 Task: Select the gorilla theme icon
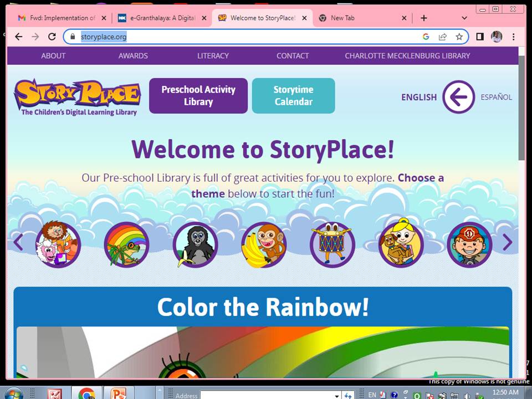195,244
